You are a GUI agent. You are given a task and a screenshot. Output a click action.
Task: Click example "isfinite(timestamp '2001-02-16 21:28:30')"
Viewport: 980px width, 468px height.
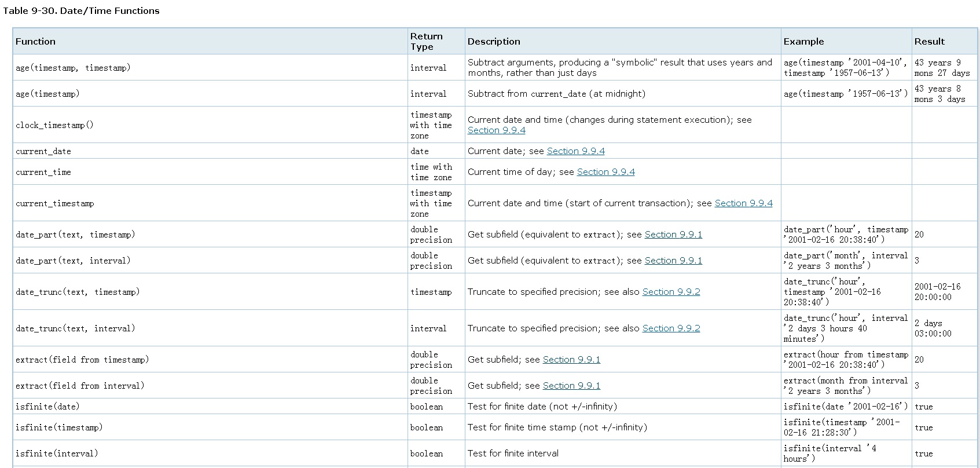[x=842, y=427]
